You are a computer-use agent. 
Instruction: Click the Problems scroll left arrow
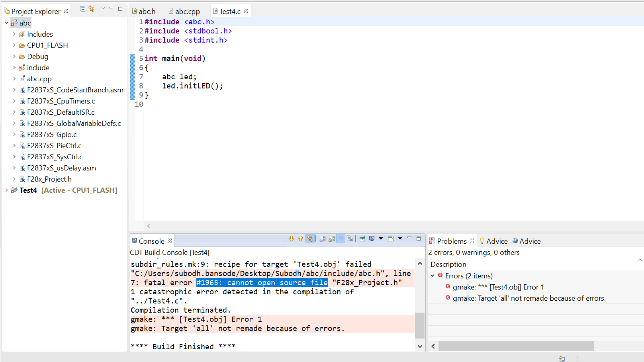pyautogui.click(x=433, y=346)
